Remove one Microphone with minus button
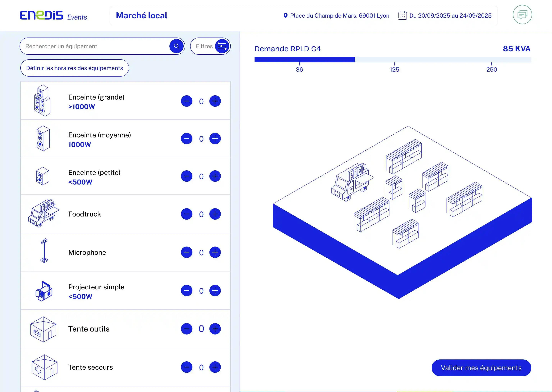Viewport: 552px width, 392px height. point(186,252)
